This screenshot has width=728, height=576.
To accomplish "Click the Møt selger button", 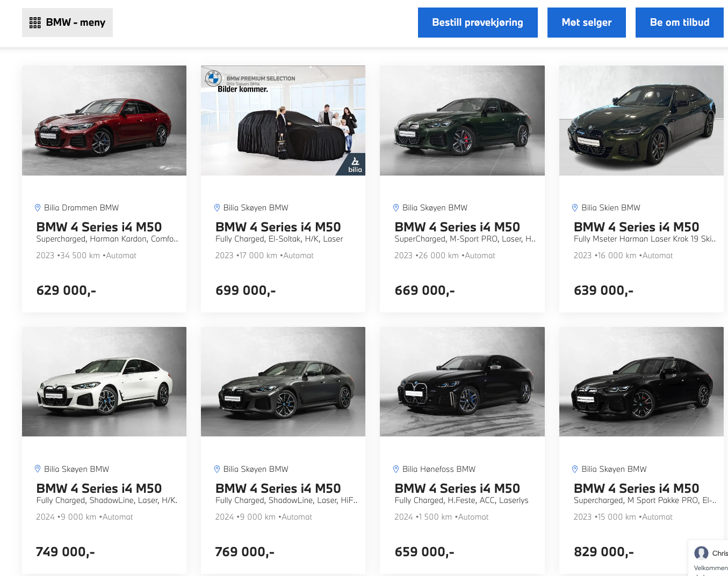I will click(587, 23).
